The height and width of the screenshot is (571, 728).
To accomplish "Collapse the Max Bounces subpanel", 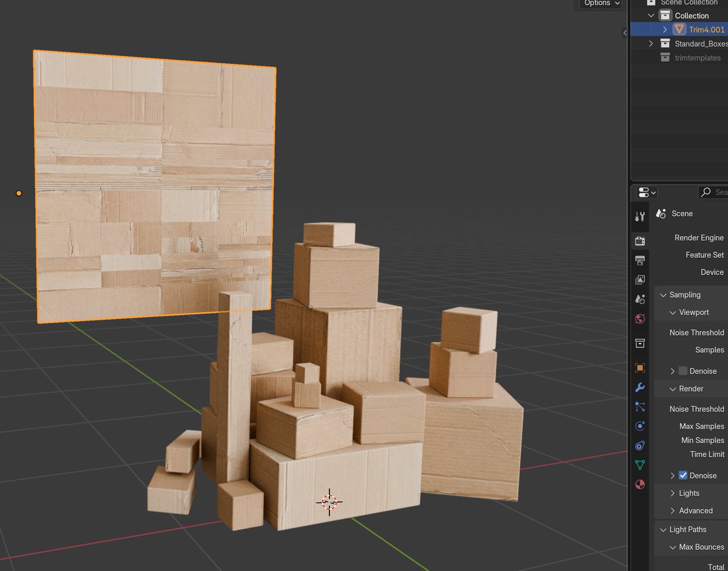I will click(673, 547).
